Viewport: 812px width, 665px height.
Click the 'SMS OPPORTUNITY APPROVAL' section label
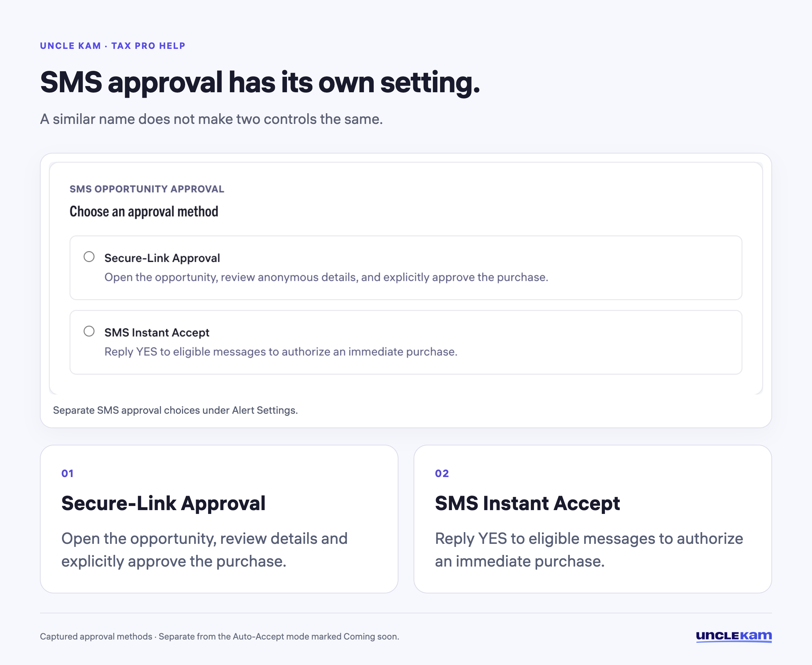click(147, 189)
